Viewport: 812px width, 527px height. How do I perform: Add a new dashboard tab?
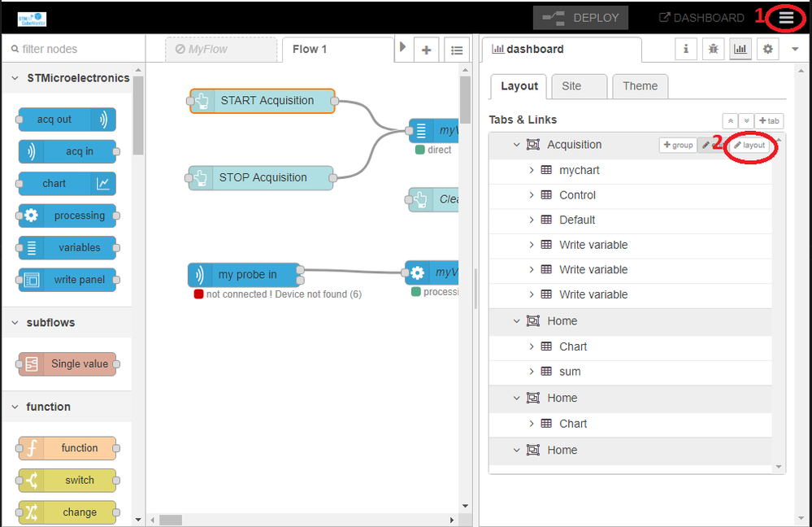click(x=769, y=120)
